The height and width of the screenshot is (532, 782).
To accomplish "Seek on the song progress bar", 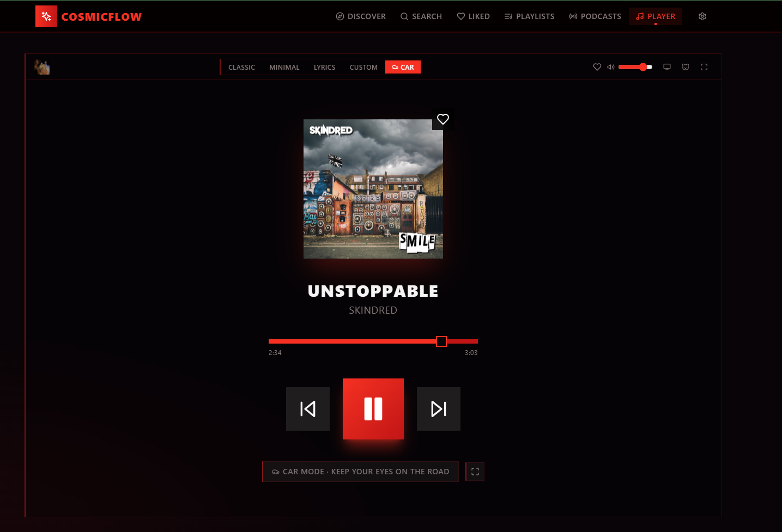I will tap(373, 341).
